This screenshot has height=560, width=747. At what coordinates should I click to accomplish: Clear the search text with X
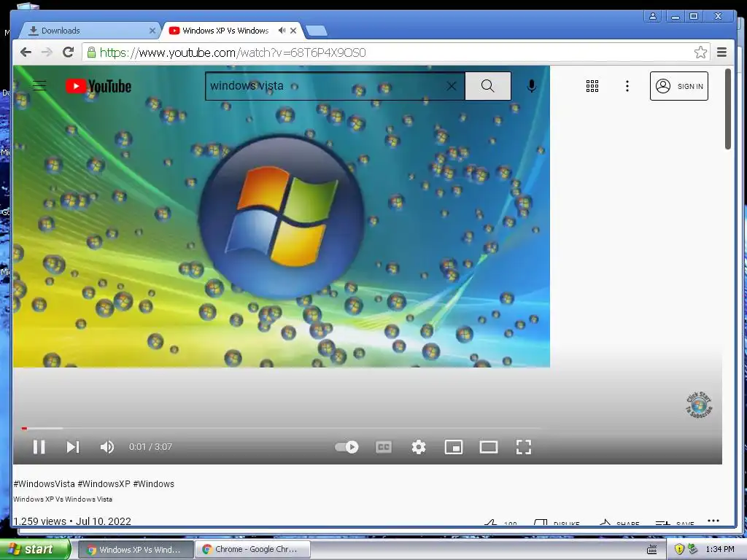click(x=451, y=86)
